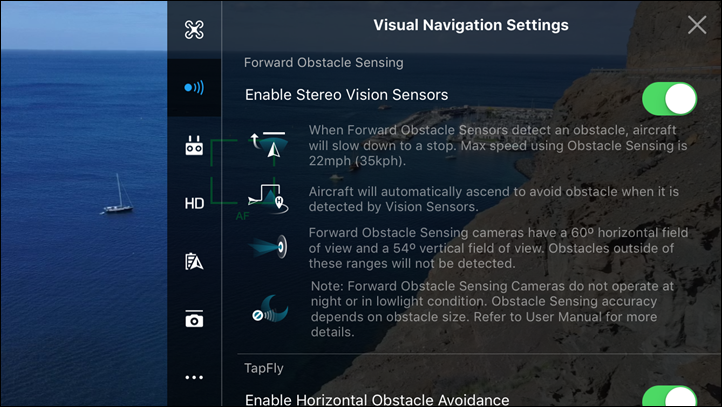The width and height of the screenshot is (722, 407).
Task: Close the Visual Navigation Settings panel
Action: [697, 25]
